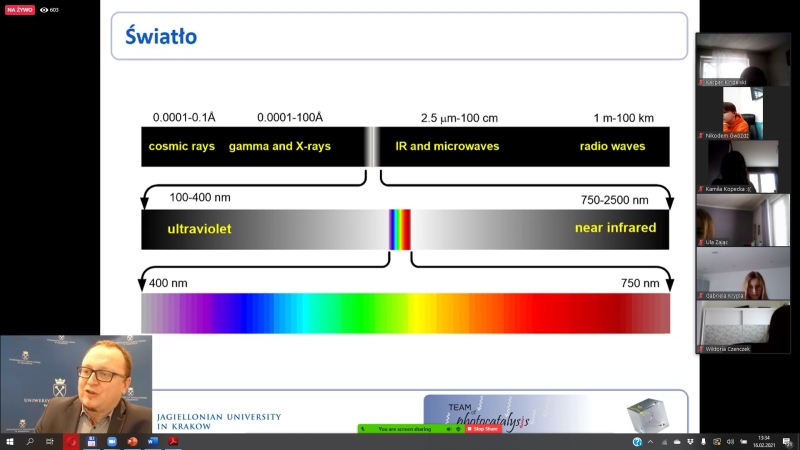Select Nikodem Gwóźdź participant video thumbnail

tap(743, 113)
